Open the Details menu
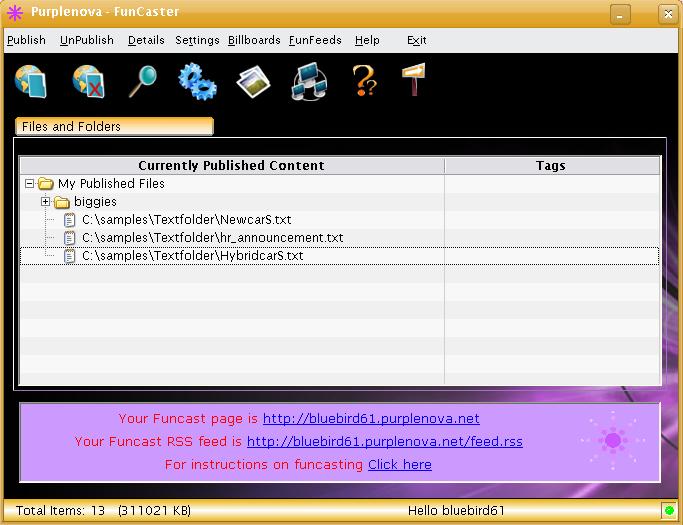The image size is (683, 525). coord(146,40)
